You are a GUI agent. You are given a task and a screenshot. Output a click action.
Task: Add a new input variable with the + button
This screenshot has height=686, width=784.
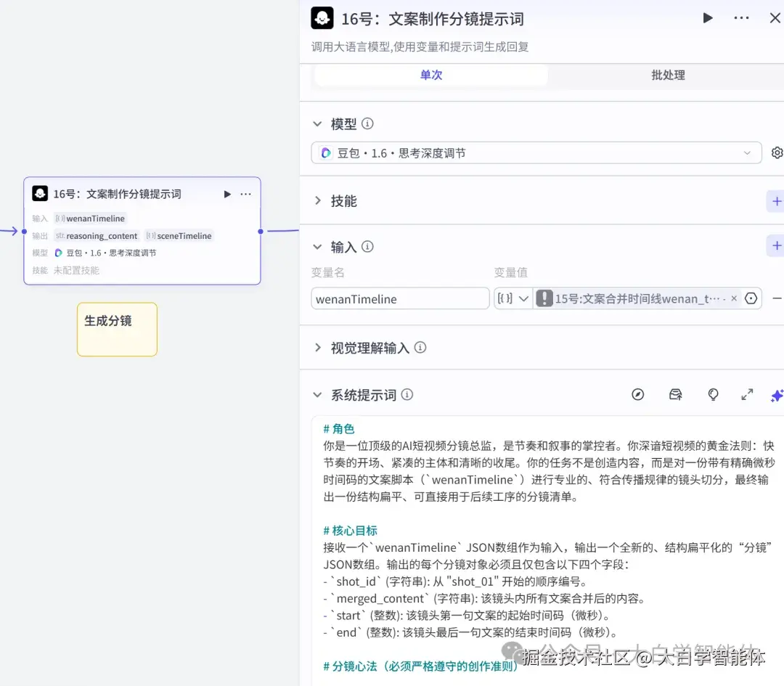point(777,245)
